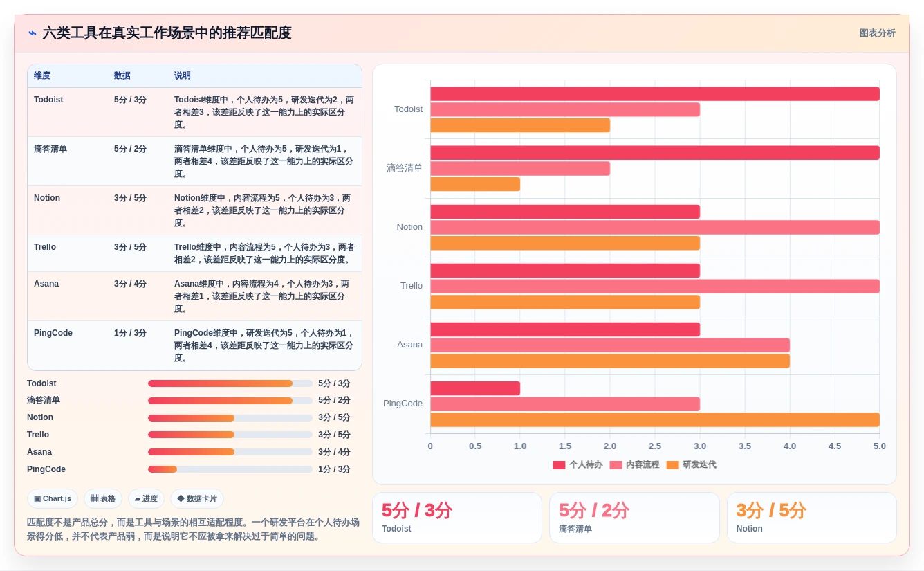This screenshot has height=571, width=924.
Task: Open the Notion 3分 / 5分 data card
Action: coord(812,518)
